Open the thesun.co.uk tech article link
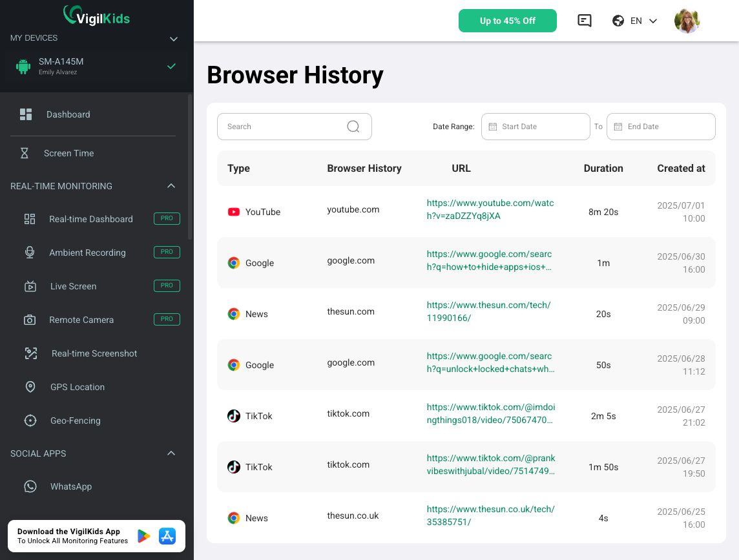This screenshot has width=739, height=560. click(491, 515)
